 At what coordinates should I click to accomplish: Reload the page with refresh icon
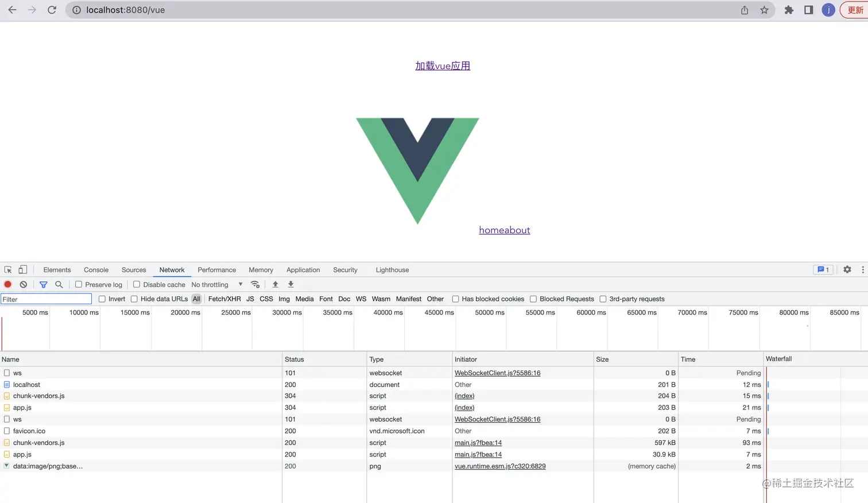52,10
